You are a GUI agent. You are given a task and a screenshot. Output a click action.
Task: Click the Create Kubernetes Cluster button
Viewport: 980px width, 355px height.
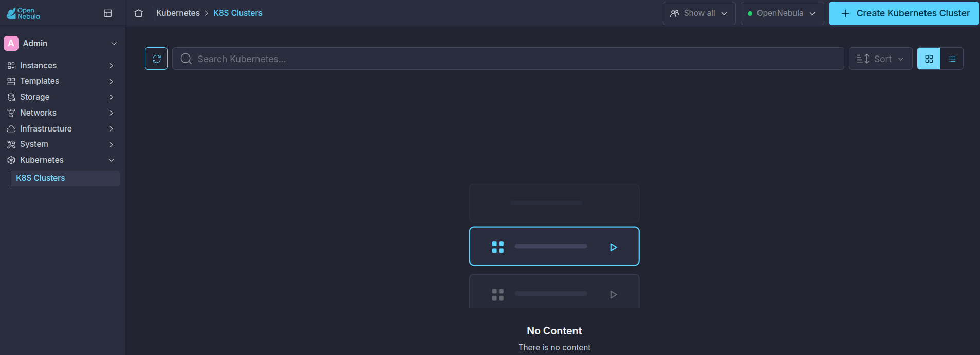point(904,13)
